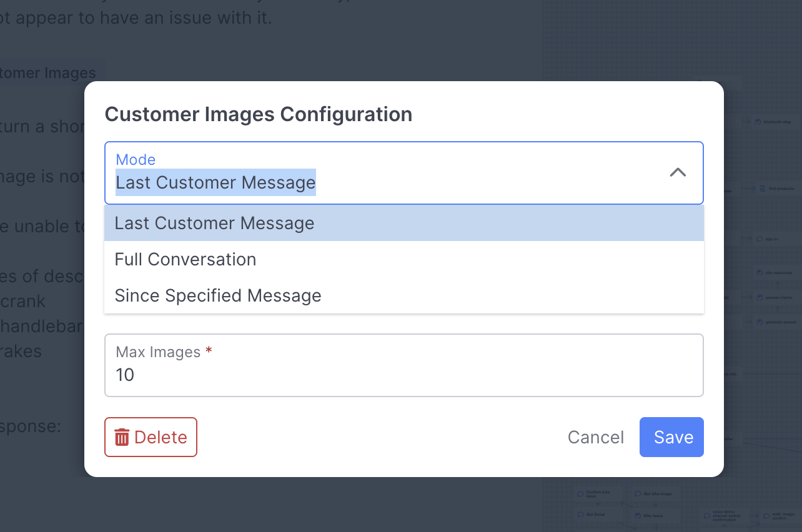Click the sign-in node chat icon
The height and width of the screenshot is (532, 802).
point(759,239)
